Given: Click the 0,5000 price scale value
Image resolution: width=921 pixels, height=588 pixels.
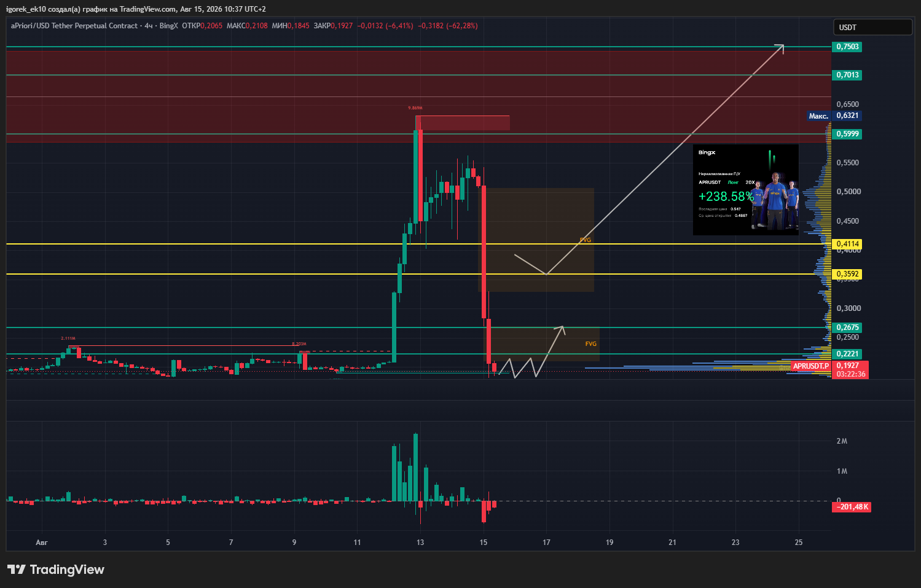Looking at the screenshot, I should 848,192.
